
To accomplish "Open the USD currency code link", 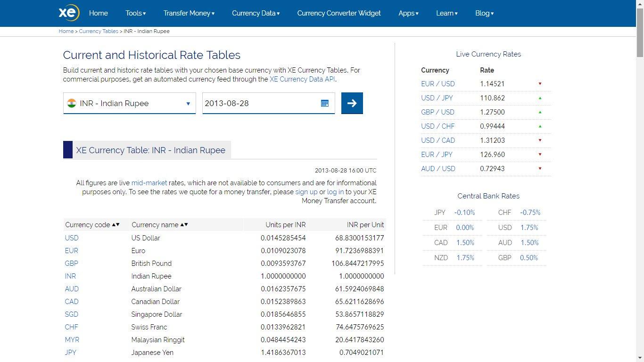I will [72, 238].
